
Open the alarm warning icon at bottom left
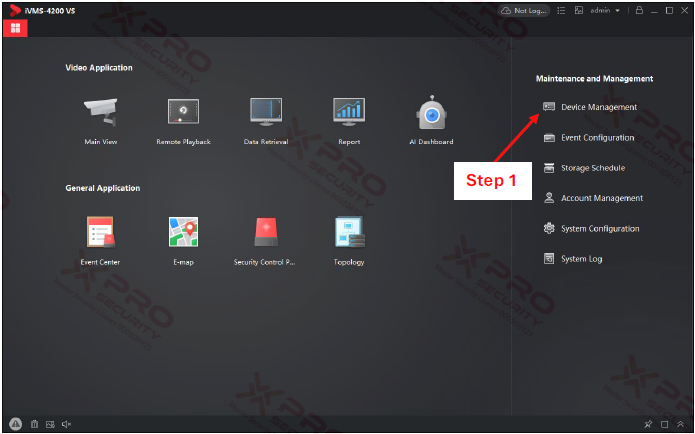pos(16,424)
